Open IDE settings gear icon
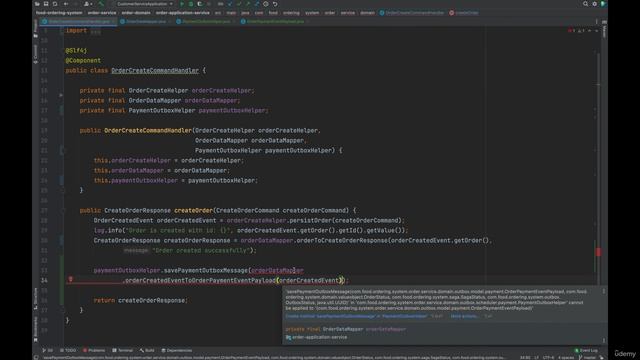This screenshot has height=360, width=640. tap(594, 4)
